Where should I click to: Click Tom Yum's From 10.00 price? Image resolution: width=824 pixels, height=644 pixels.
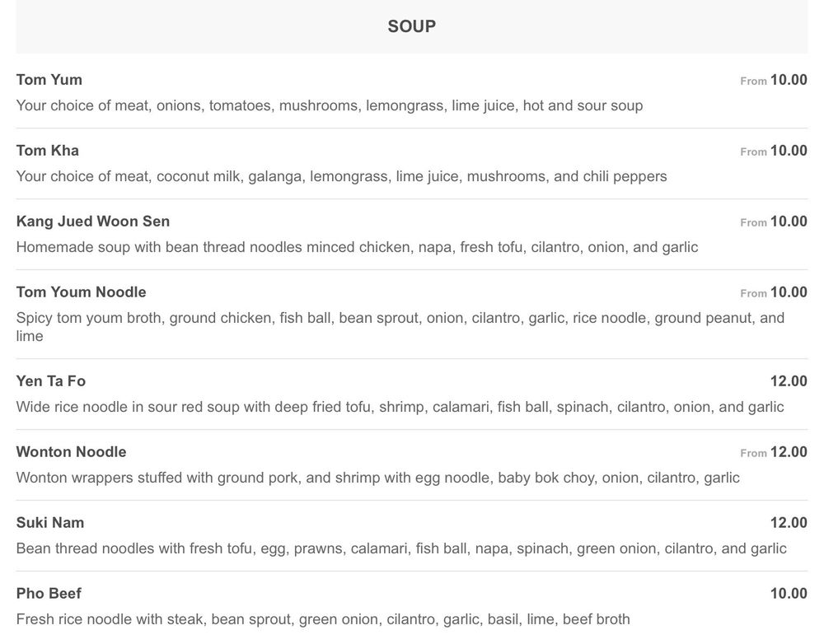pos(774,81)
